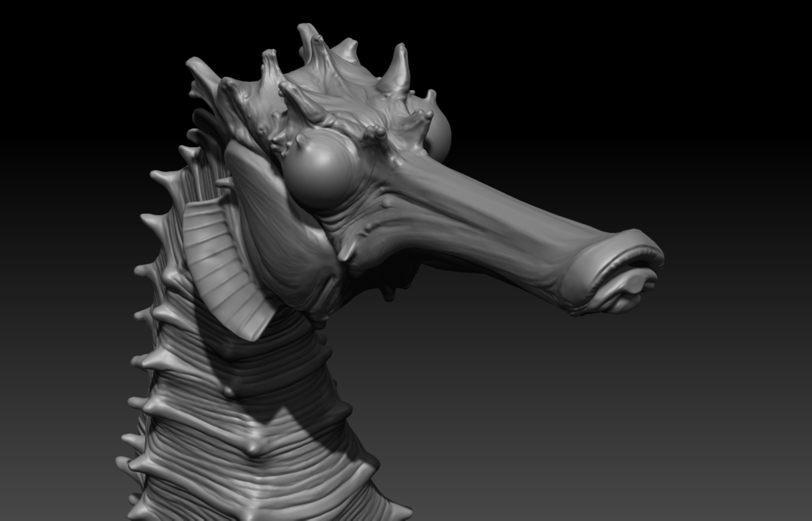Click the seahorse's large spherical near eye
Screen dimensions: 812x521
[x=320, y=169]
